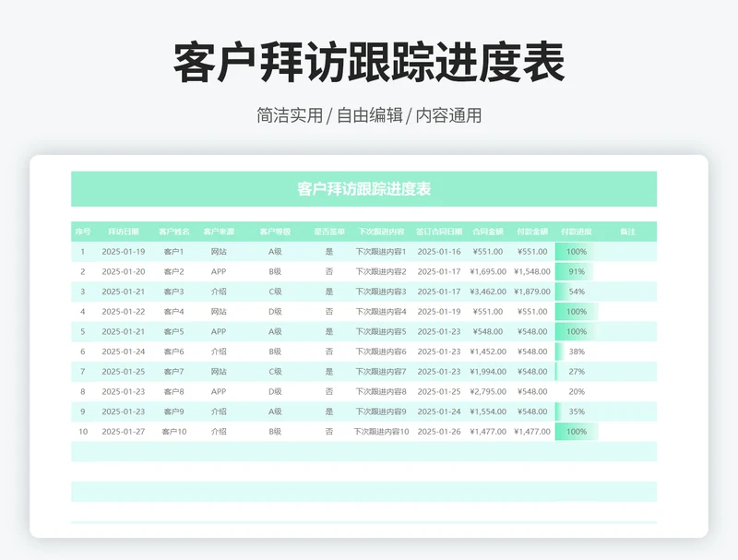Click contract date 2025-01-26
This screenshot has height=560, width=738.
(439, 432)
